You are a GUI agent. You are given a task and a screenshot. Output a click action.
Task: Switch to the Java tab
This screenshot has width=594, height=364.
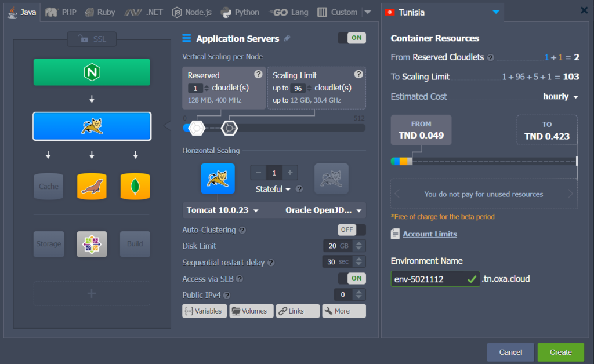tap(22, 12)
